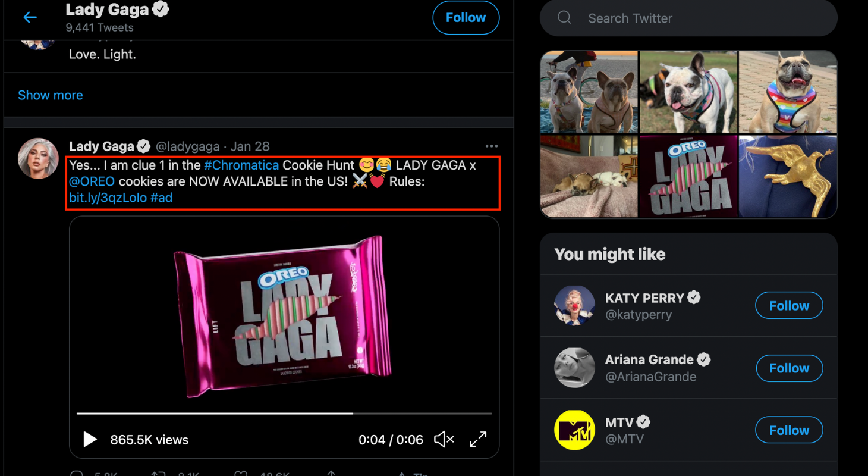Open the gold dove brooch photo thumbnail
868x476 pixels.
(x=788, y=176)
